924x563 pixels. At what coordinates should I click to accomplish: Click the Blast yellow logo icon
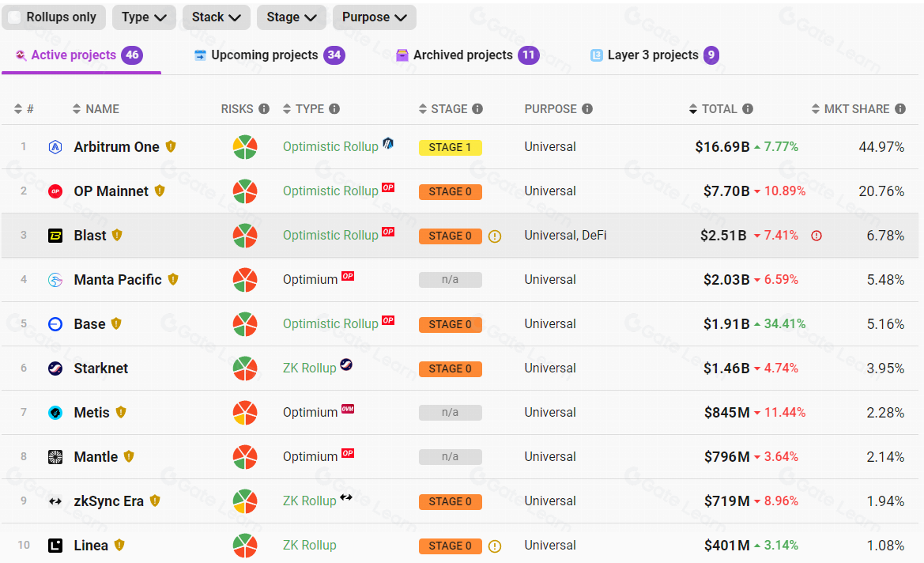[x=55, y=236]
